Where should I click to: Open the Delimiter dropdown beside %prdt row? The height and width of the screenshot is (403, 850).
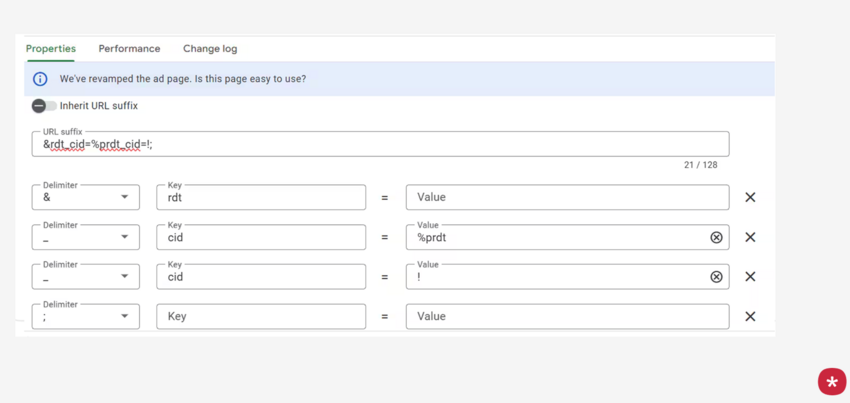86,237
